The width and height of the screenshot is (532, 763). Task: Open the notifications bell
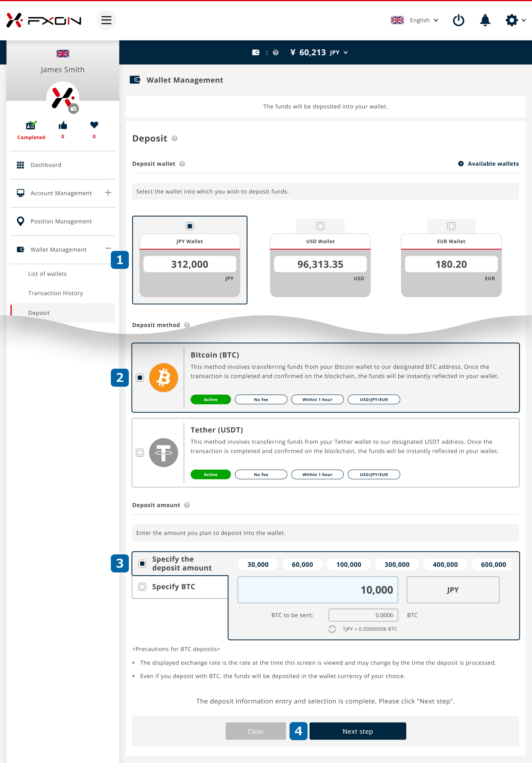[485, 20]
